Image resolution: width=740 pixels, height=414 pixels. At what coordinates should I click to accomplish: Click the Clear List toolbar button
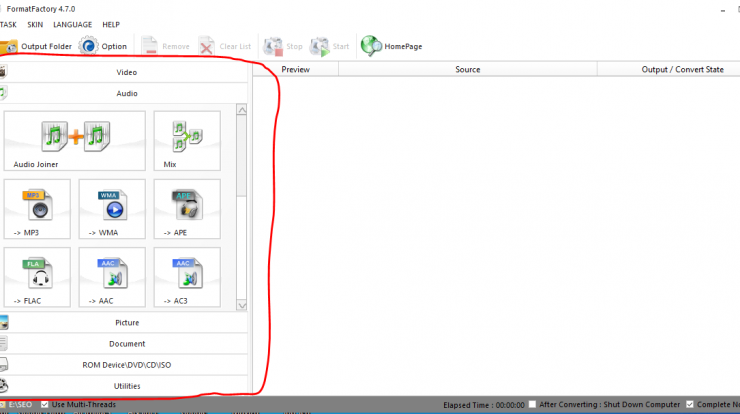click(225, 46)
